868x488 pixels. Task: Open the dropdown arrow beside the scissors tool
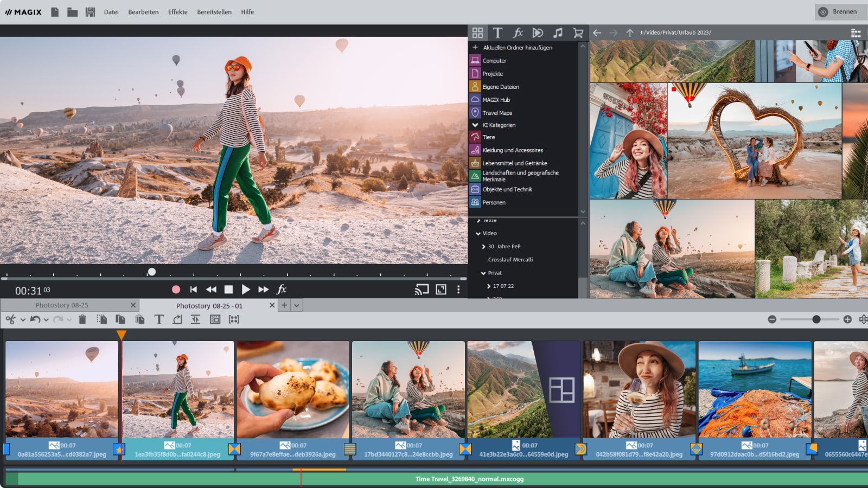(x=23, y=320)
